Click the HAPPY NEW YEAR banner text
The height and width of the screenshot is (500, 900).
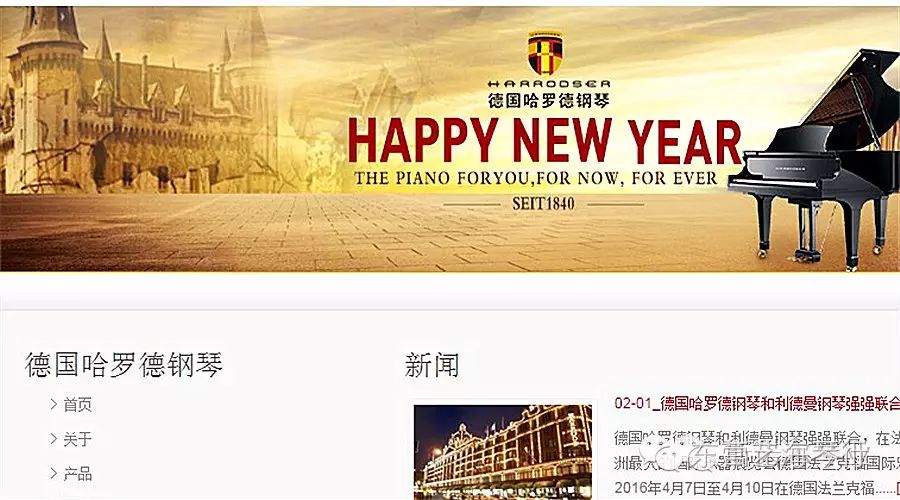544,142
